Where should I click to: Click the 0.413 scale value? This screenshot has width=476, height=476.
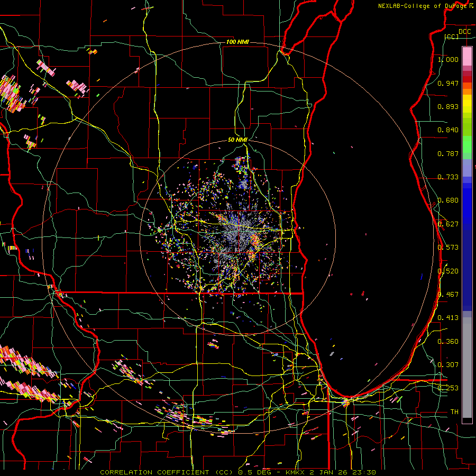click(448, 318)
